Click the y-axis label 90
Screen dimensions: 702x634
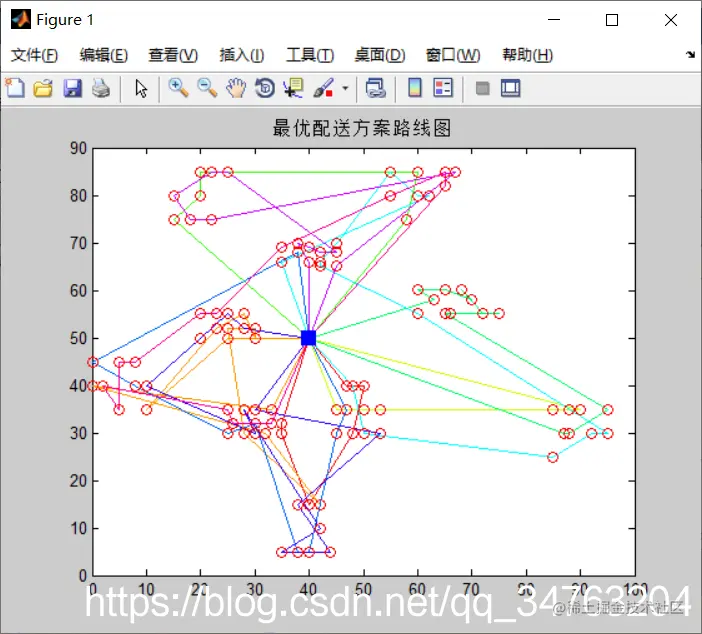78,148
